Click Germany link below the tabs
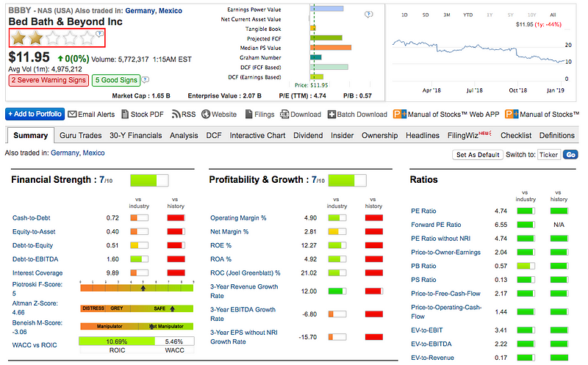Image resolution: width=588 pixels, height=365 pixels. (65, 153)
